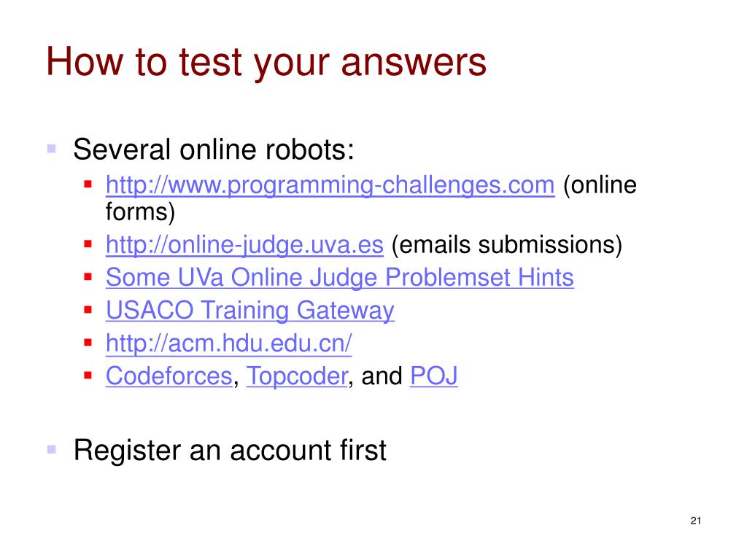Click the (emails submissions) text
Screen dimensions: 747x560
pos(506,245)
